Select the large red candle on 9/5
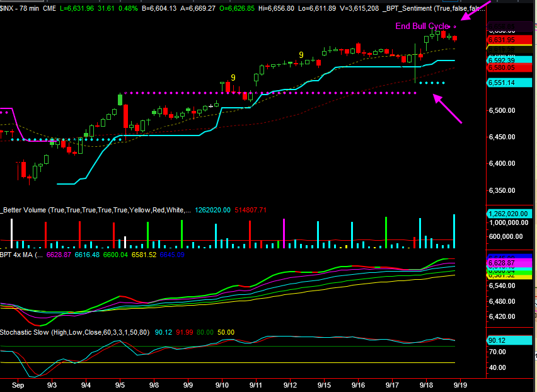This screenshot has width=537, height=392. tap(125, 116)
